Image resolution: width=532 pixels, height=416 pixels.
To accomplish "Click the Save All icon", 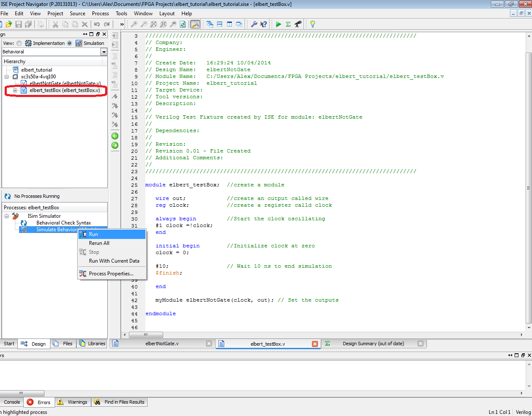I will [28, 24].
